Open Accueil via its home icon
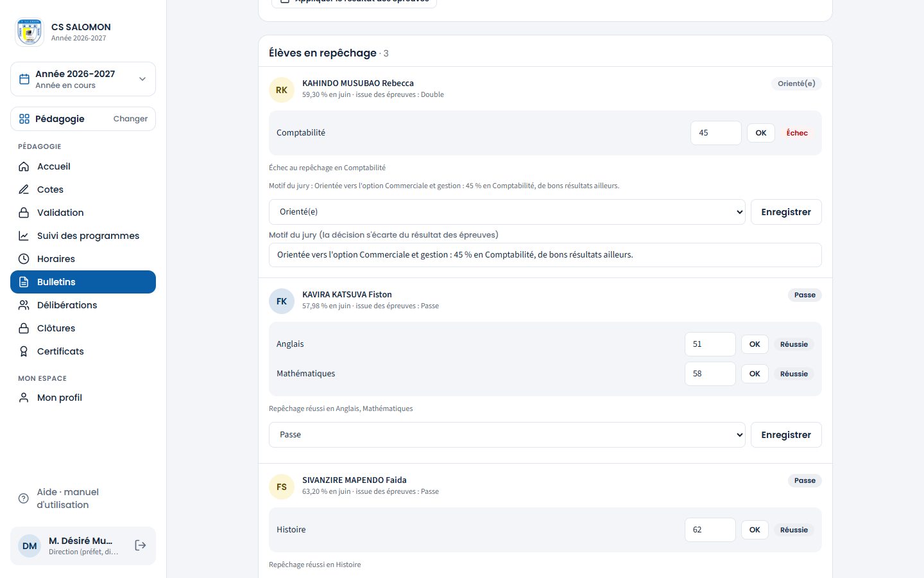 pos(24,166)
